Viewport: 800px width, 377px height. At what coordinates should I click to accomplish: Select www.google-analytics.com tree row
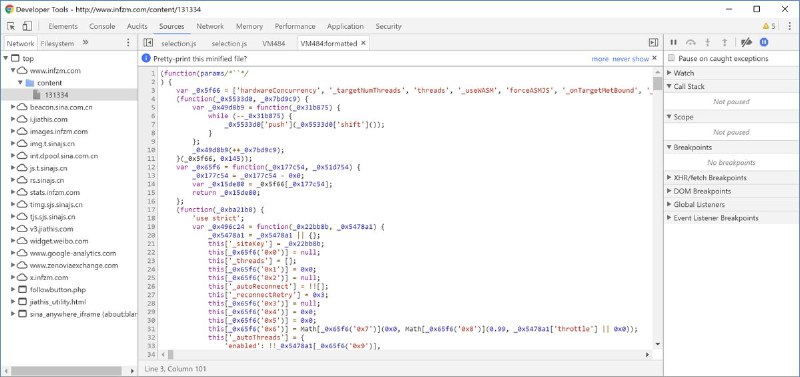point(69,253)
